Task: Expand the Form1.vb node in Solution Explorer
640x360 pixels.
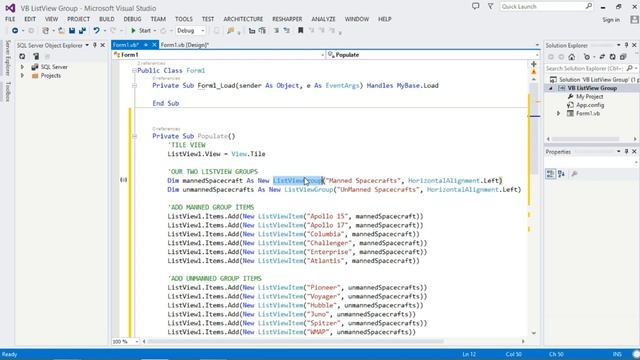Action: [559, 113]
